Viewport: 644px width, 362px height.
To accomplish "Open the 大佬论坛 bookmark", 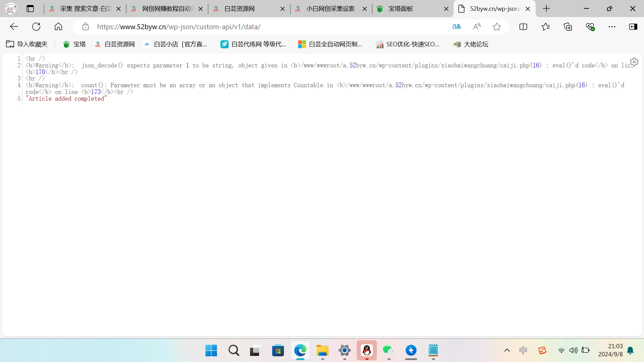I will 470,44.
